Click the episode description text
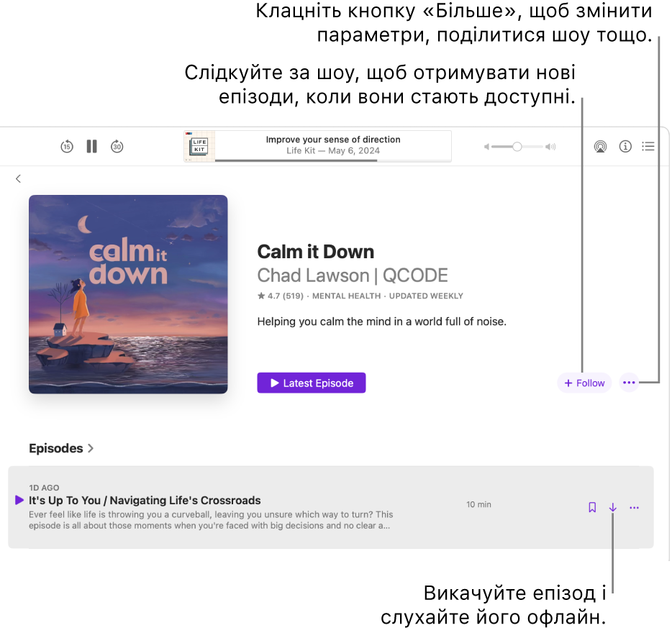The width and height of the screenshot is (672, 633). (211, 520)
